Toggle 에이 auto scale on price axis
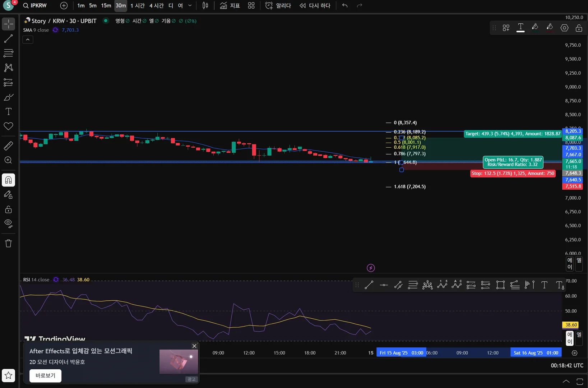Screen dimensions: 588x388 point(570,264)
